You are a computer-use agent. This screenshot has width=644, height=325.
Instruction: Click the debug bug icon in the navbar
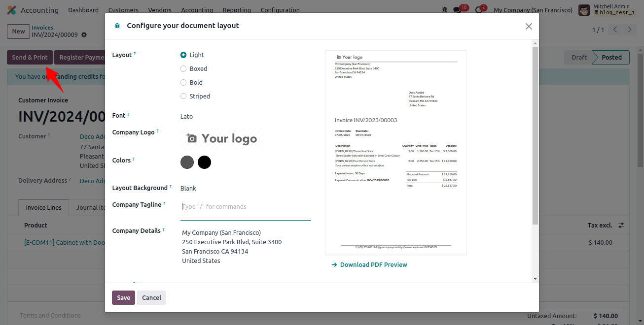pyautogui.click(x=445, y=10)
